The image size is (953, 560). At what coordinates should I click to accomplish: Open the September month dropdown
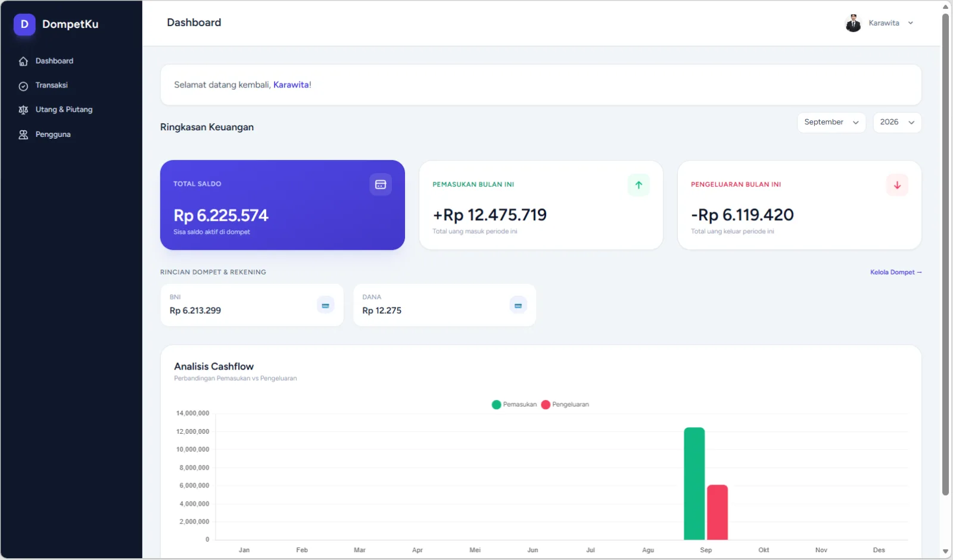[x=831, y=123]
